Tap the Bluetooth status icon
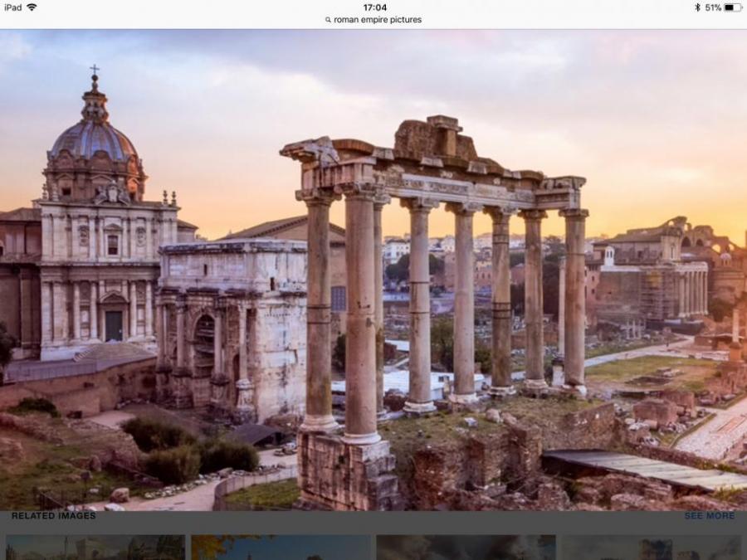Image resolution: width=747 pixels, height=560 pixels. (x=697, y=7)
